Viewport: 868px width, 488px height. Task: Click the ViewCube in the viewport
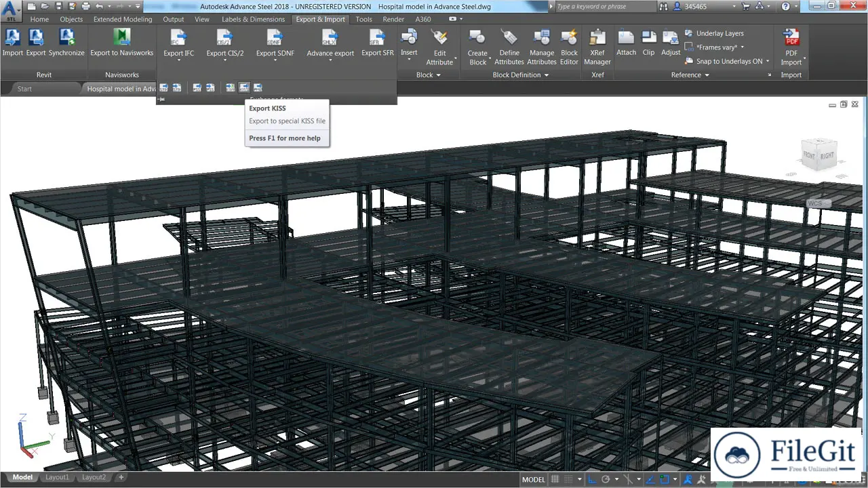818,156
